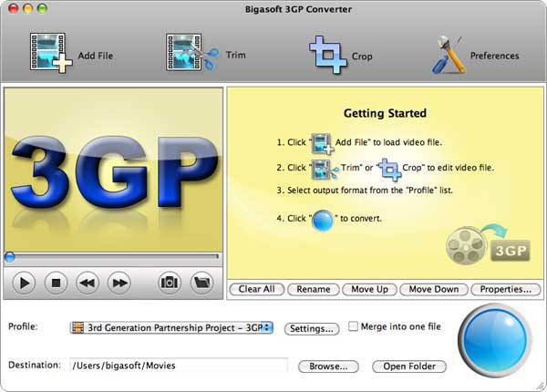Click the "Getting Started" heading

[385, 113]
